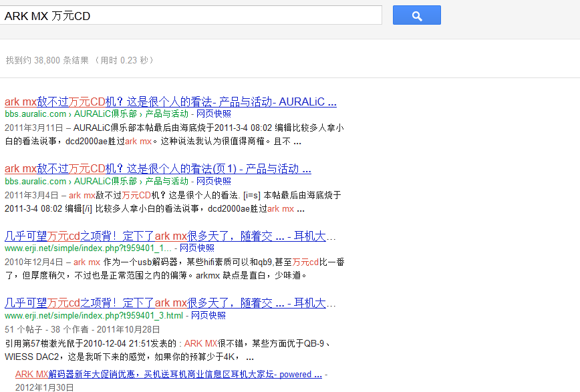
Task: Open 网页快照 next to t959401_3.html URL
Action: 208,315
